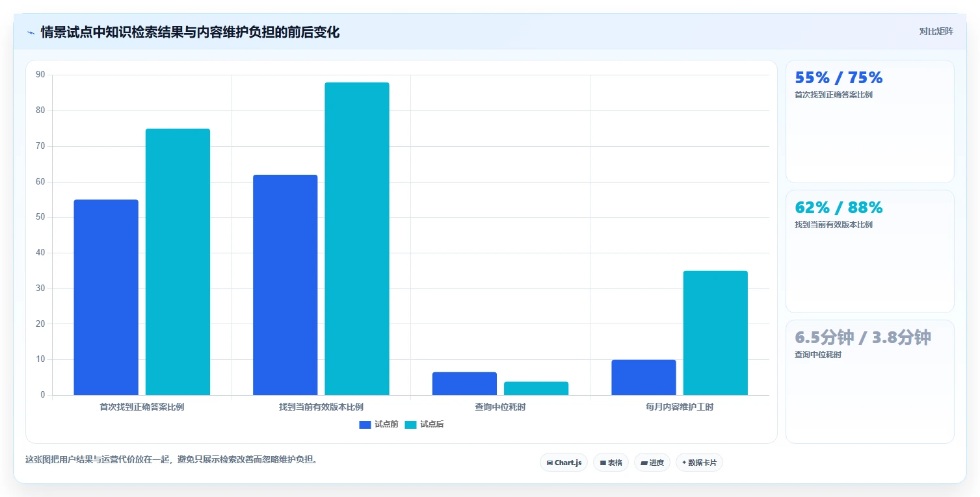This screenshot has width=980, height=497.
Task: Click the 表格 chip
Action: tap(611, 463)
